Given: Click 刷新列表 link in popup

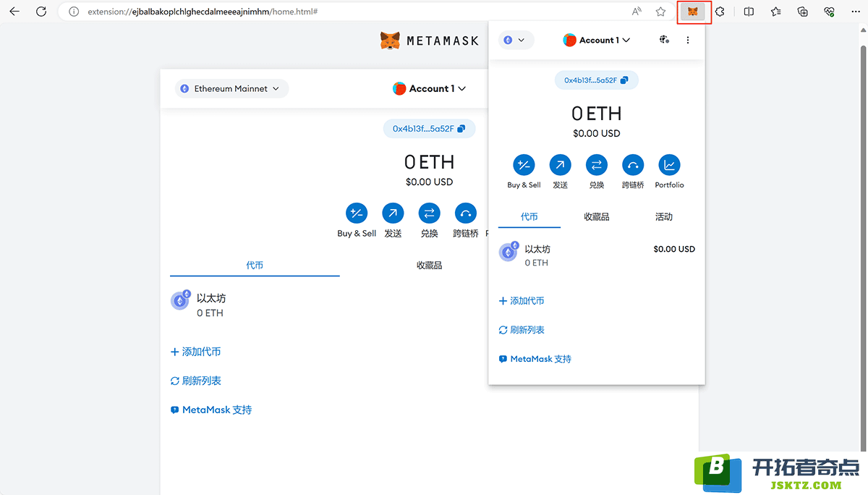Looking at the screenshot, I should (x=522, y=330).
